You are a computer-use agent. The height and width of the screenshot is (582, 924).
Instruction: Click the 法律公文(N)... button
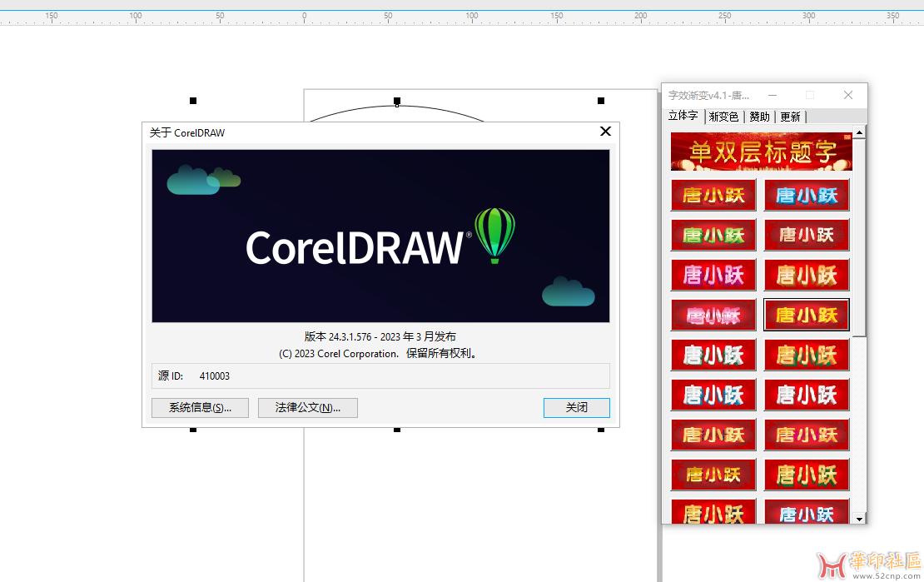pos(307,408)
